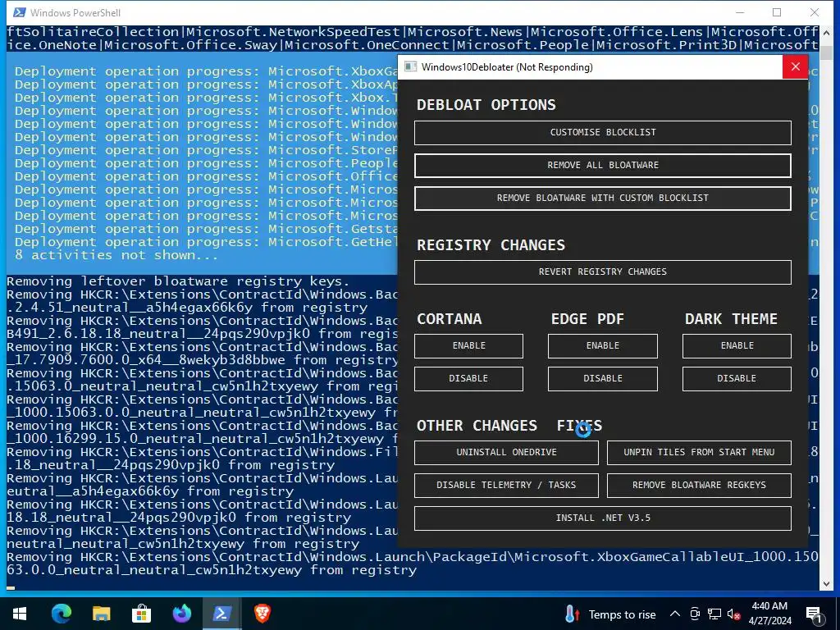840x630 pixels.
Task: Click Unpin Tiles From Start Menu
Action: [x=699, y=453]
